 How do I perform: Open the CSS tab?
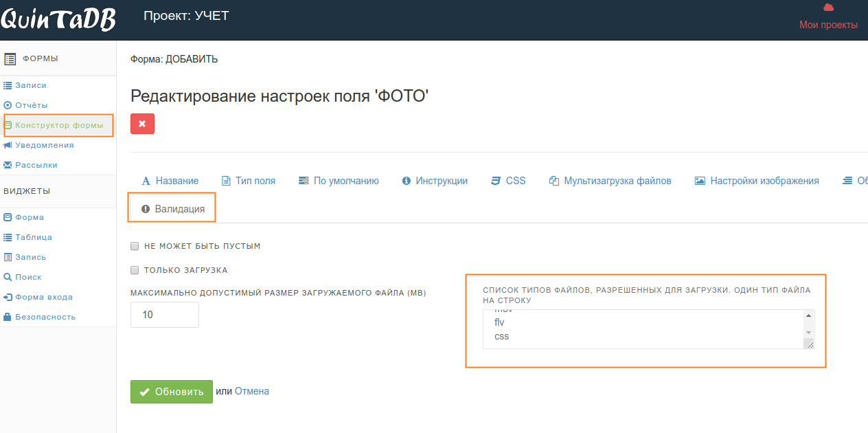tap(508, 181)
